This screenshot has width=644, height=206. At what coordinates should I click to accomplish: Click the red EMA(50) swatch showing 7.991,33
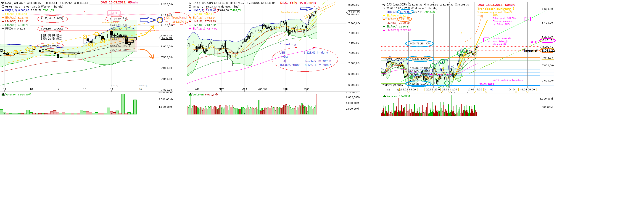3,21
